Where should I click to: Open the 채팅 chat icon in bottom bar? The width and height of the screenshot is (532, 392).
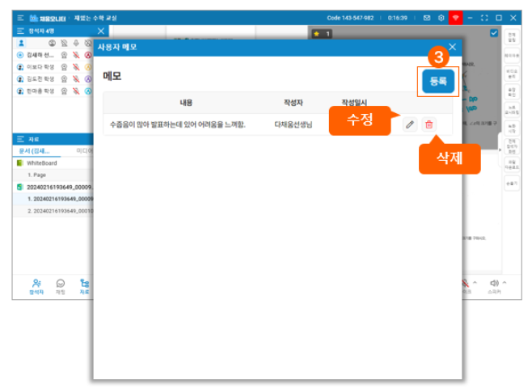click(x=61, y=284)
